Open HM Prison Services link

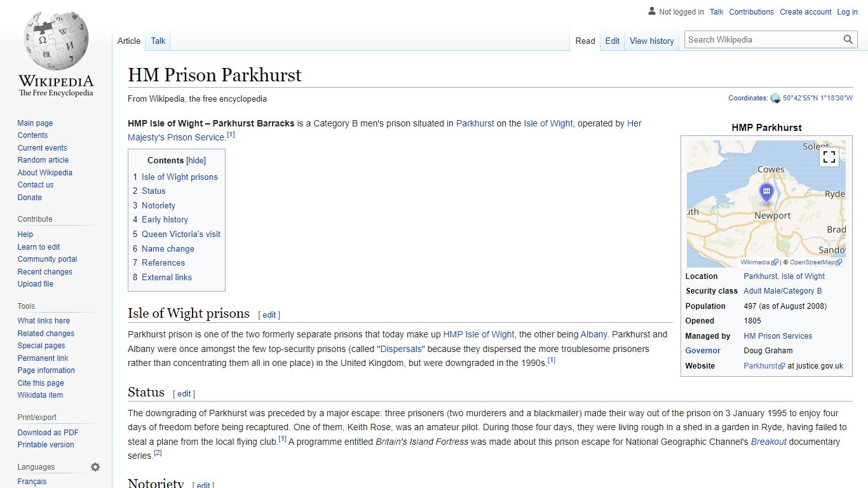(x=778, y=336)
